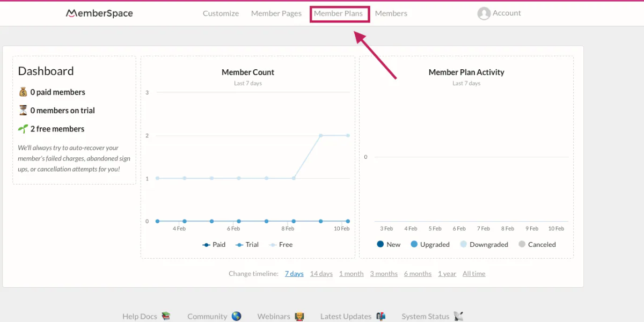Open the Latest Updates link
644x322 pixels.
tap(346, 317)
